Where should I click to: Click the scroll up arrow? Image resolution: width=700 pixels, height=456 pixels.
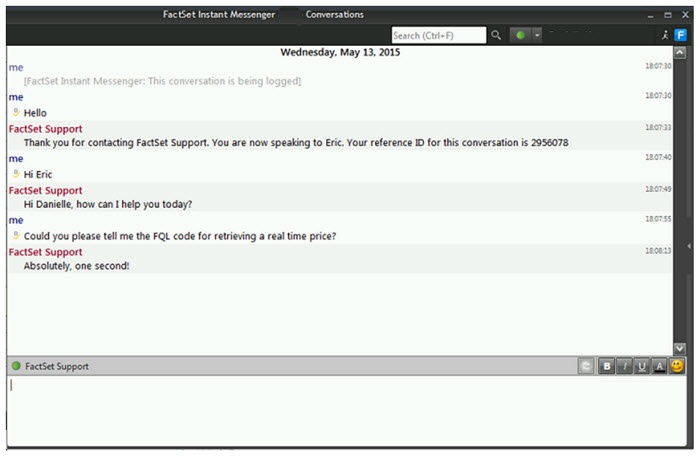(679, 53)
